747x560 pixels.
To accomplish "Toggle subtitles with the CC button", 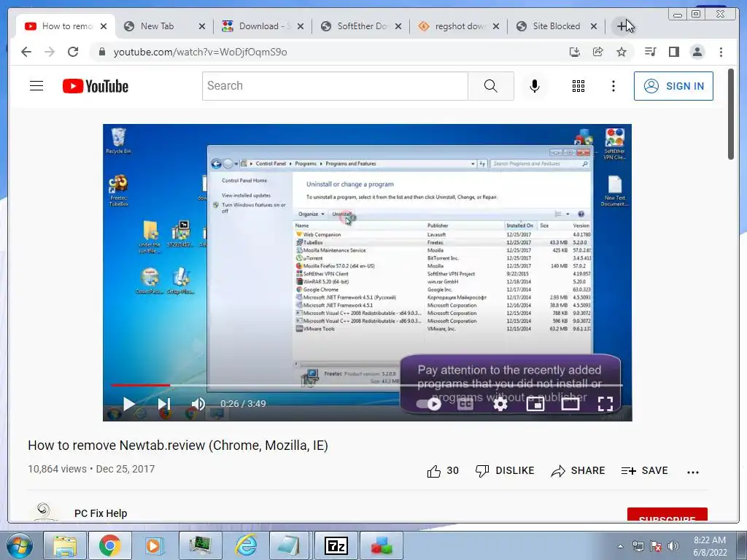I will point(465,404).
